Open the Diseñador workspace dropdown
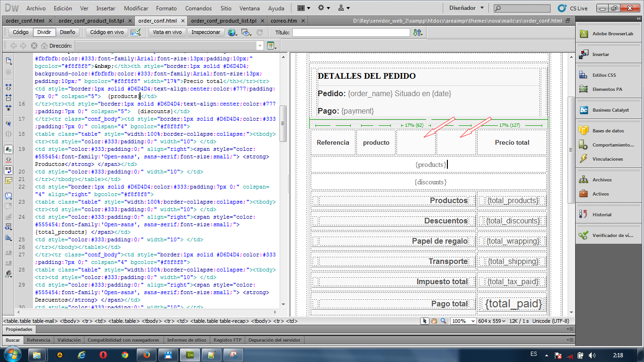Viewport: 644px width, 362px height. 466,8
